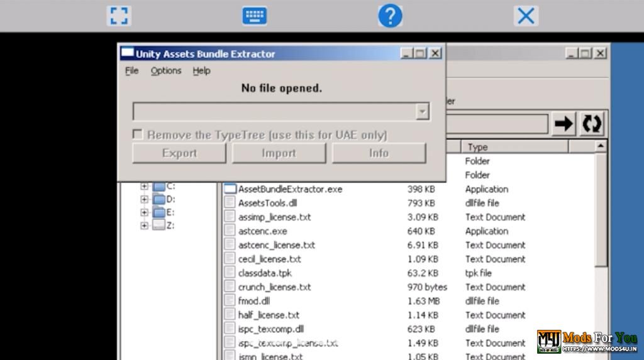Expand the E: drive tree node
Image resolution: width=644 pixels, height=360 pixels.
coord(144,212)
